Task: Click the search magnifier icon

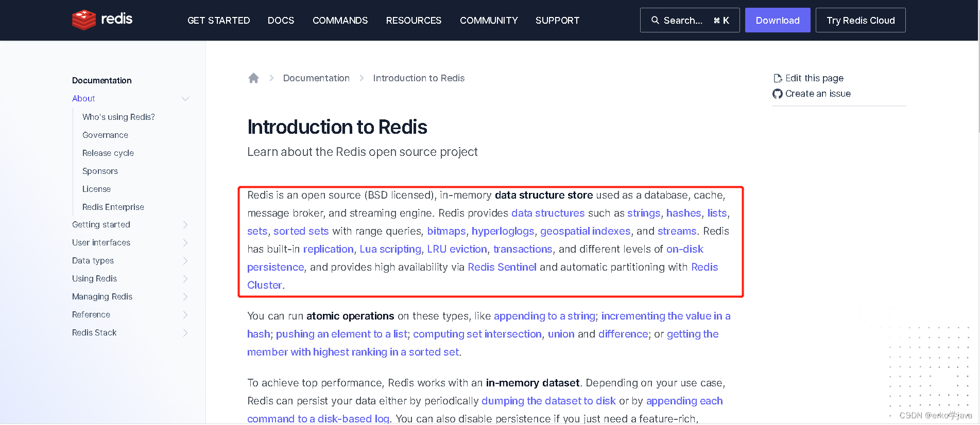Action: click(x=655, y=21)
